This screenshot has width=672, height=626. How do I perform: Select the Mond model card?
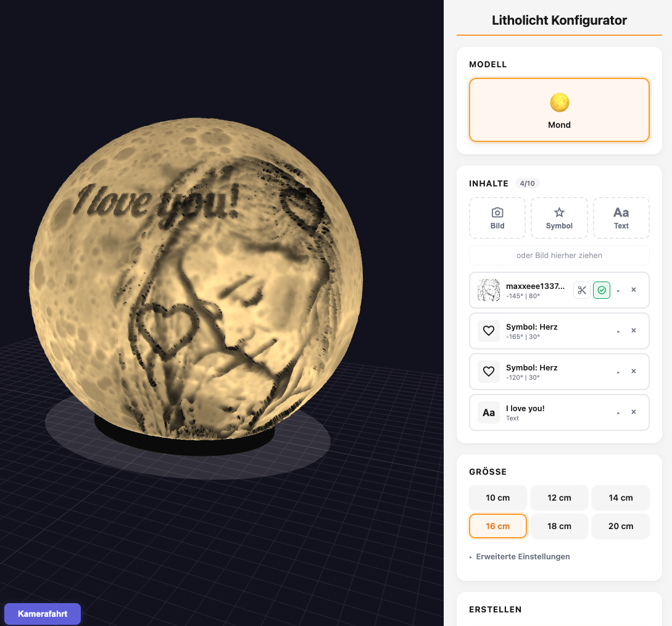click(559, 110)
